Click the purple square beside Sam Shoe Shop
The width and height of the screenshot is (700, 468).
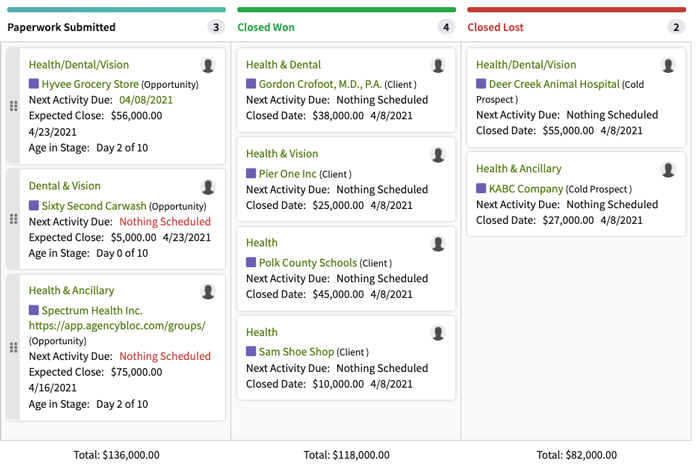tap(251, 351)
